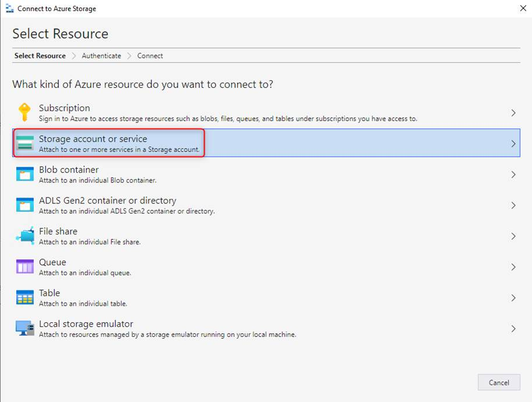
Task: Select the Select Resource breadcrumb step
Action: pos(40,56)
